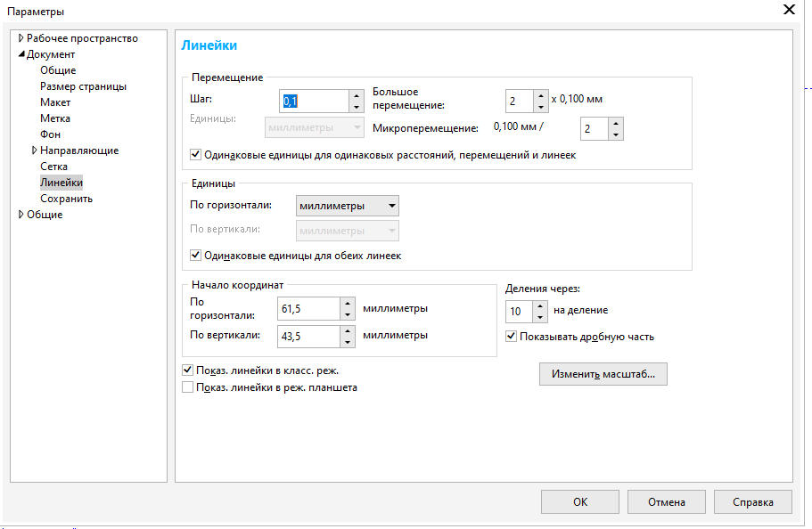Toggle same units for distances, nudge and rulers

tap(195, 154)
